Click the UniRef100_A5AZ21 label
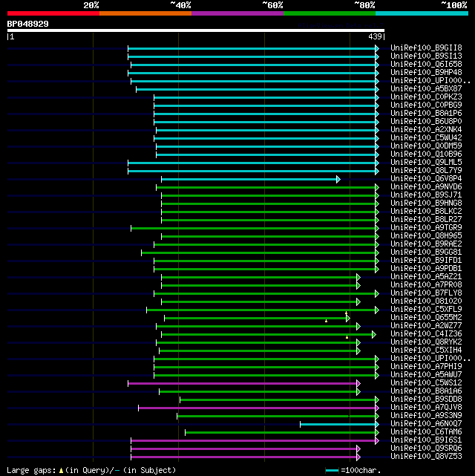Screen dimensions: 475x476 pyautogui.click(x=426, y=277)
